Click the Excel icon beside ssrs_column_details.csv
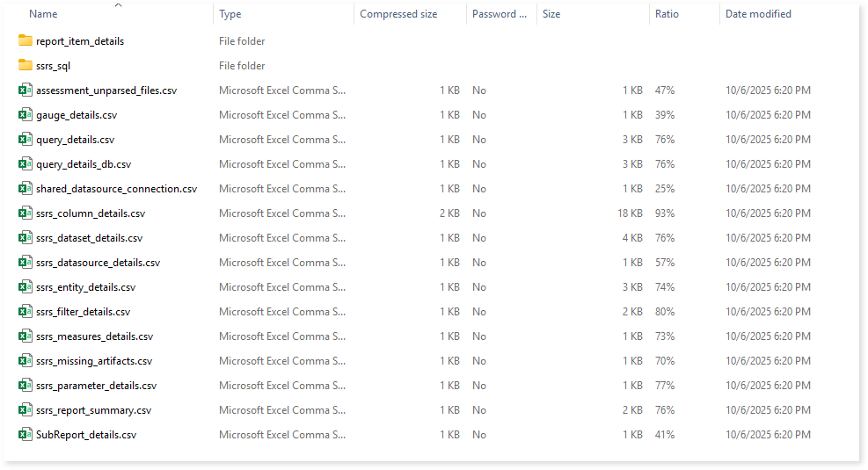Image resolution: width=868 pixels, height=470 pixels. coord(26,213)
